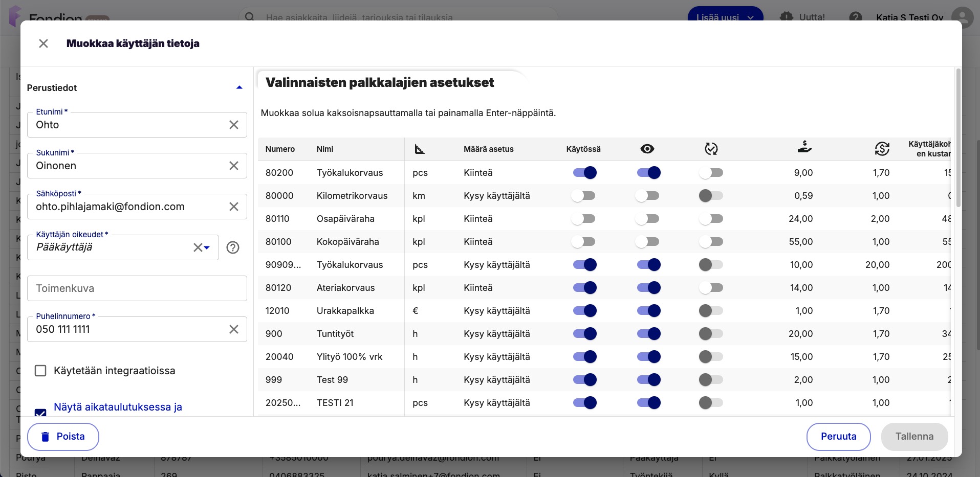The width and height of the screenshot is (980, 477).
Task: Toggle visibility switch for 80200 Työkalukorvaus
Action: [648, 173]
